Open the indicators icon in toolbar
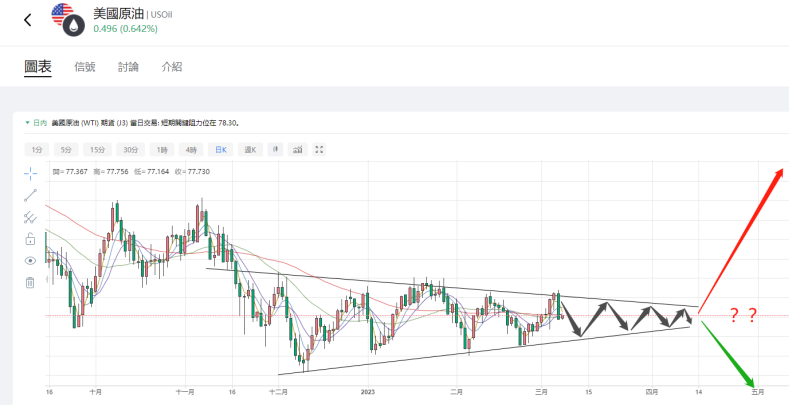789x405 pixels. point(296,149)
